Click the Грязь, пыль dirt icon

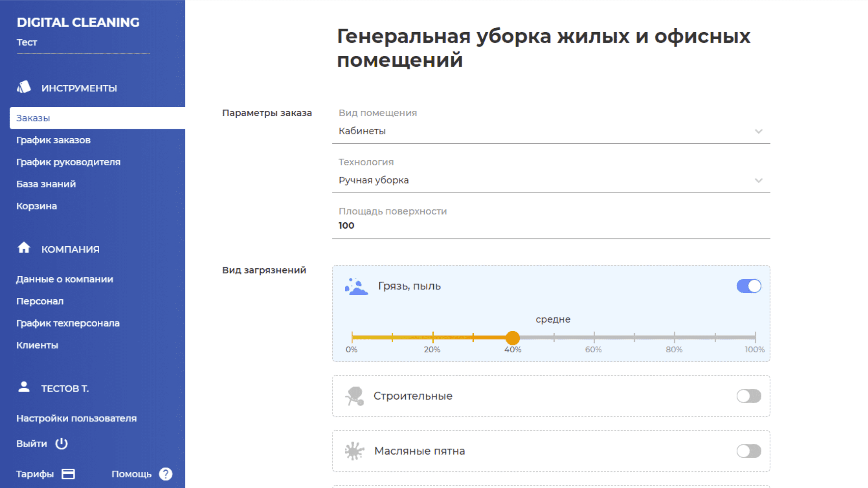pyautogui.click(x=356, y=287)
